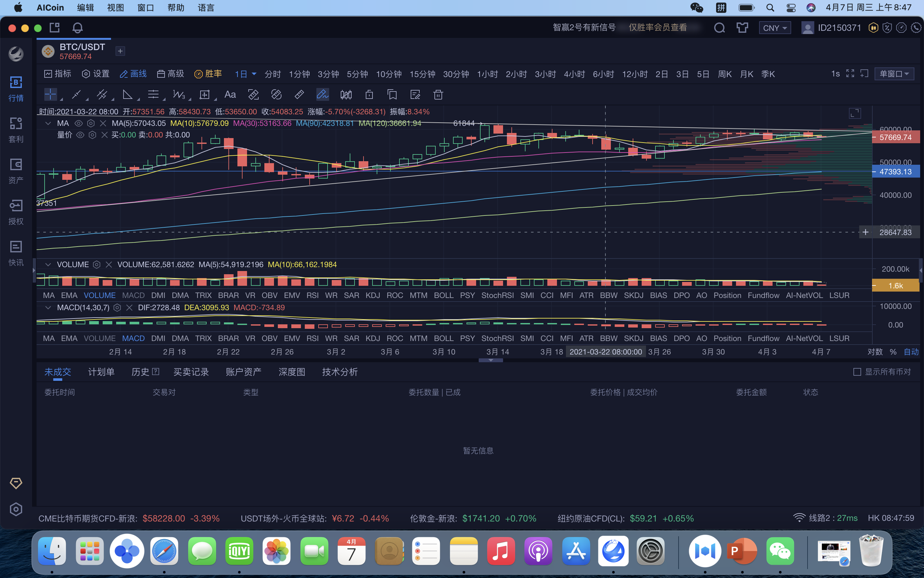The image size is (924, 578).
Task: Open VOLUME indicator settings icon
Action: pyautogui.click(x=97, y=265)
